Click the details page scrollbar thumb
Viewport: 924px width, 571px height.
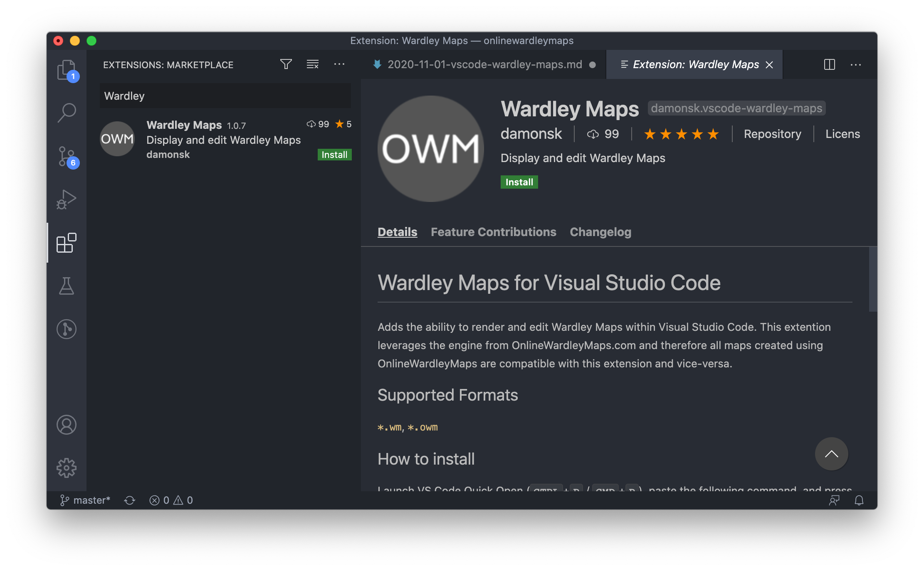[873, 279]
